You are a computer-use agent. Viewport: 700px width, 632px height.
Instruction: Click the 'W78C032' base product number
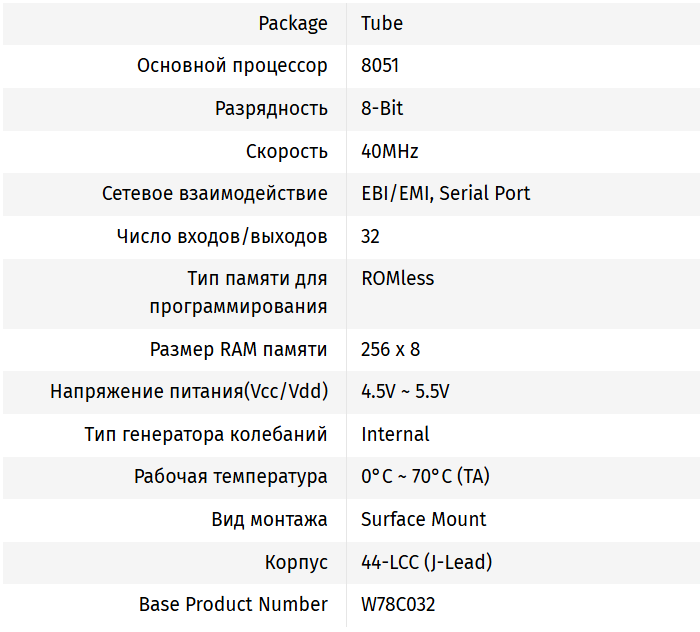click(398, 604)
